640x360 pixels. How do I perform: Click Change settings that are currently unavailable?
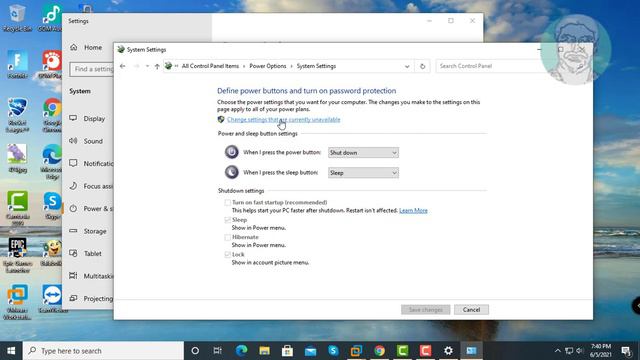tap(283, 120)
